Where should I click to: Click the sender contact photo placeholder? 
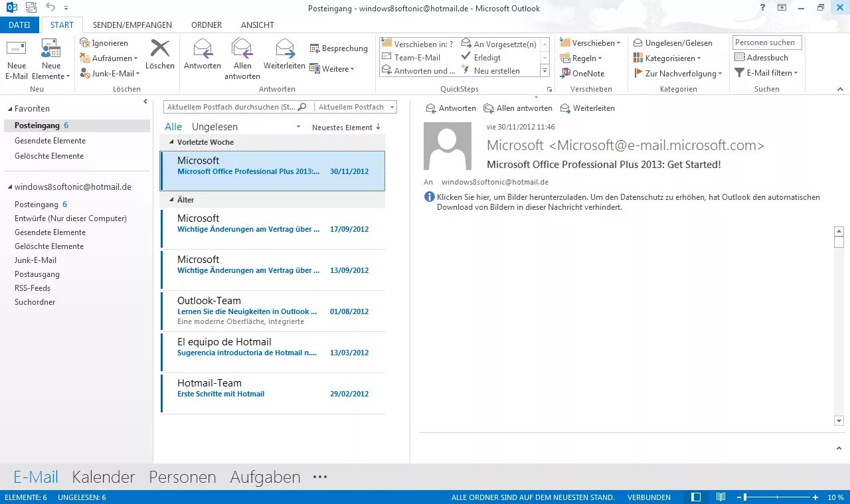pyautogui.click(x=448, y=146)
